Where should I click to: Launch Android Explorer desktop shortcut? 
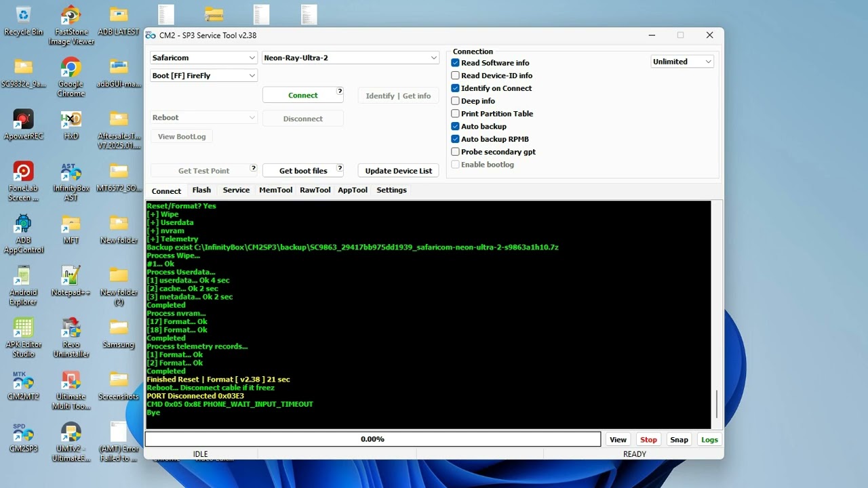click(x=23, y=286)
